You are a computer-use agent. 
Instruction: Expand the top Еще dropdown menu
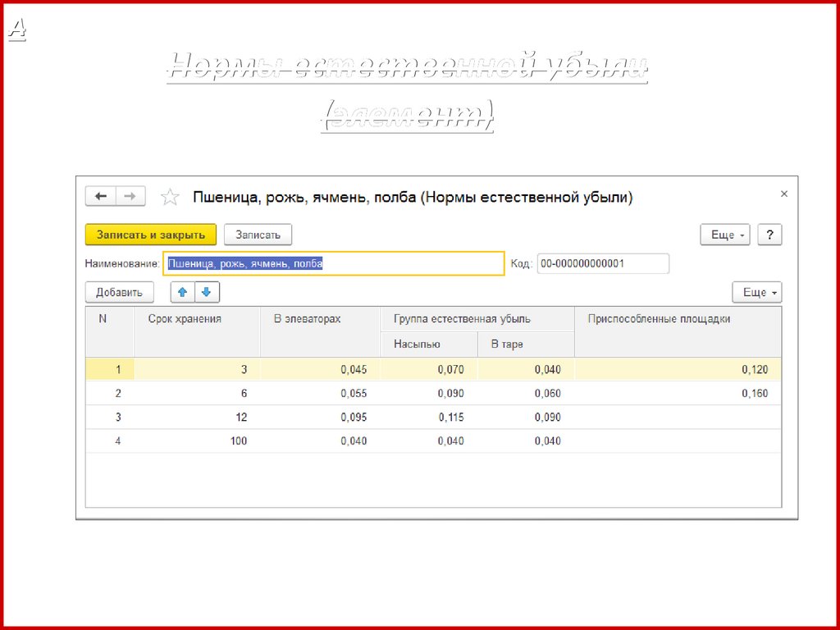[724, 235]
